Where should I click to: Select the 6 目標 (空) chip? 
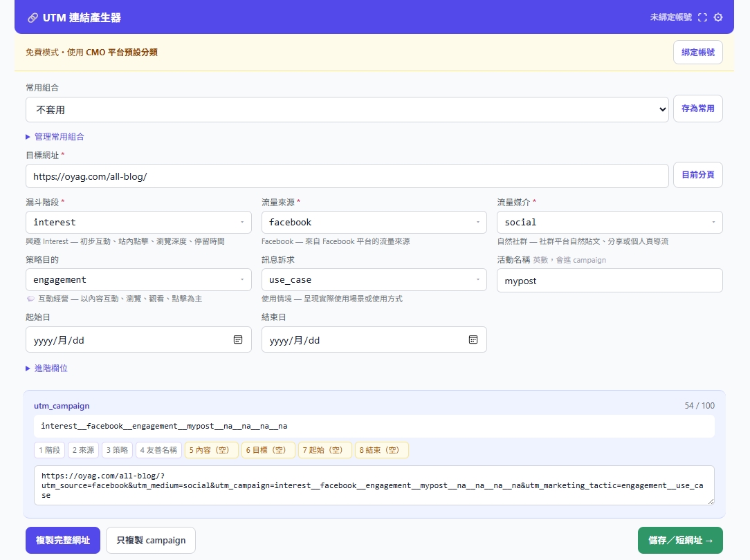[x=268, y=450]
